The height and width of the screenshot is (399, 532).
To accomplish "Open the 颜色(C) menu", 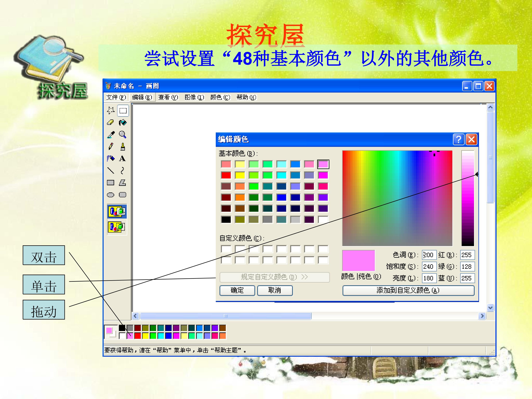I will pos(220,97).
